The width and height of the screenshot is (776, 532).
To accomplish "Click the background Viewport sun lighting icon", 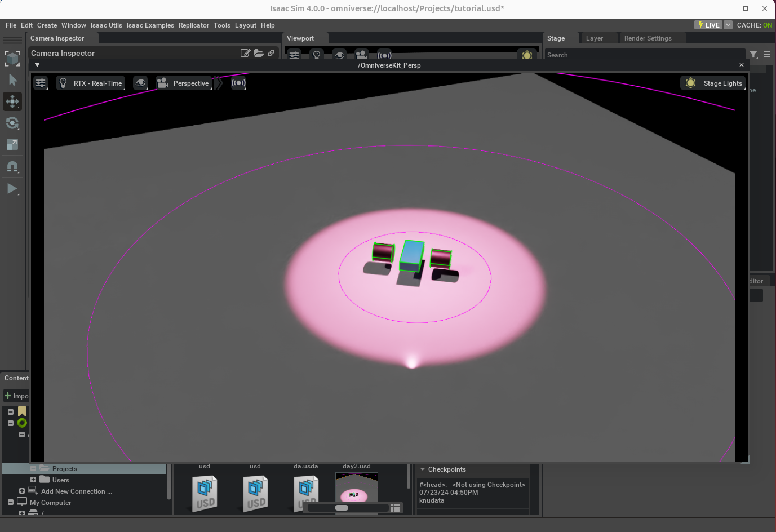I will [x=527, y=55].
